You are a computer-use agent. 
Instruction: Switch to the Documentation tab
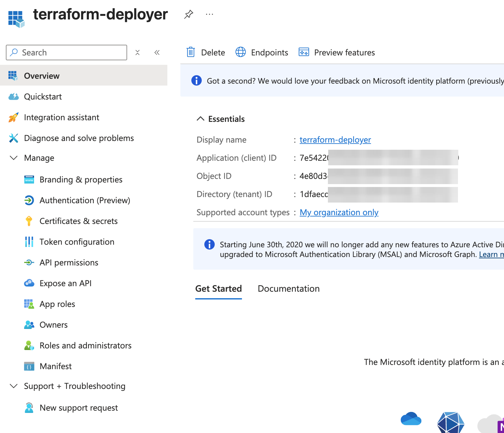tap(288, 289)
